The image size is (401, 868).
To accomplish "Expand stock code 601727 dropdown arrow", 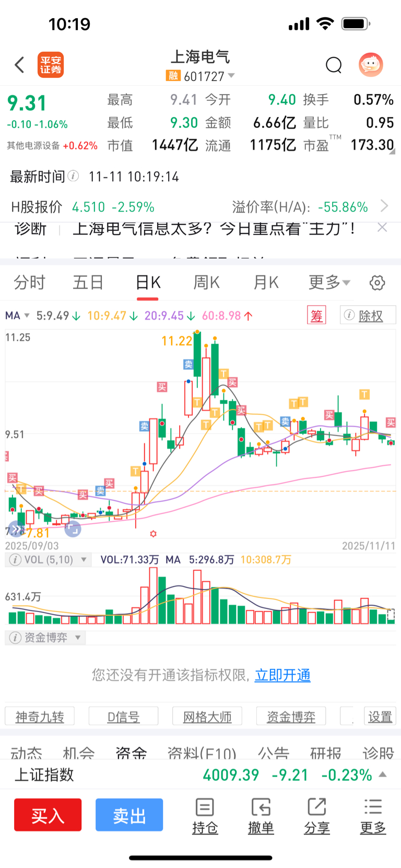I will click(231, 76).
